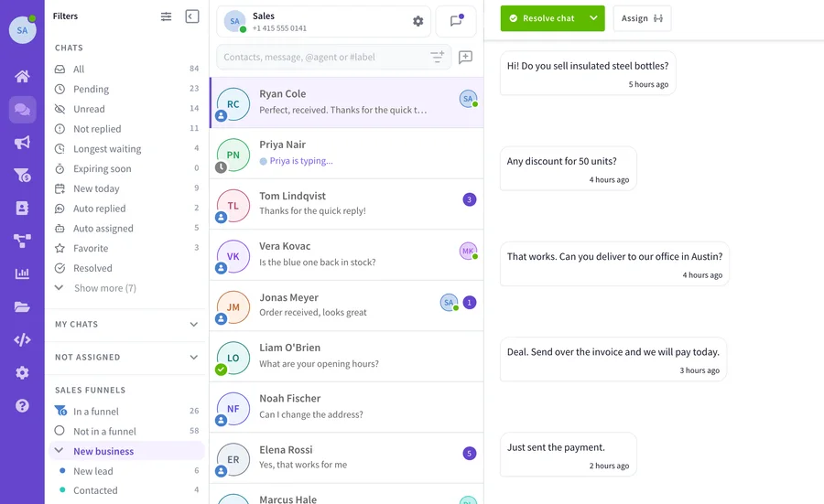The height and width of the screenshot is (504, 824).
Task: Click the PN avatar of Priya Nair
Action: [x=233, y=155]
